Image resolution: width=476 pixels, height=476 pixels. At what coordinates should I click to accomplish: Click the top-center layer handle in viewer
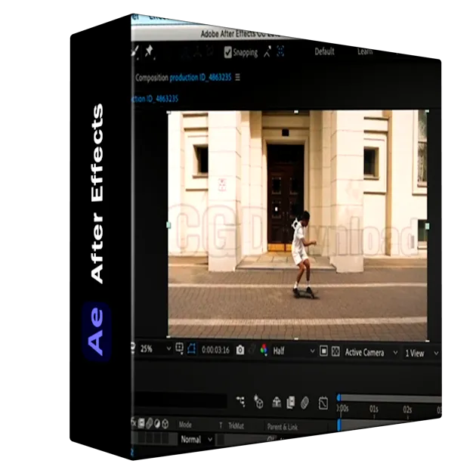pyautogui.click(x=296, y=112)
